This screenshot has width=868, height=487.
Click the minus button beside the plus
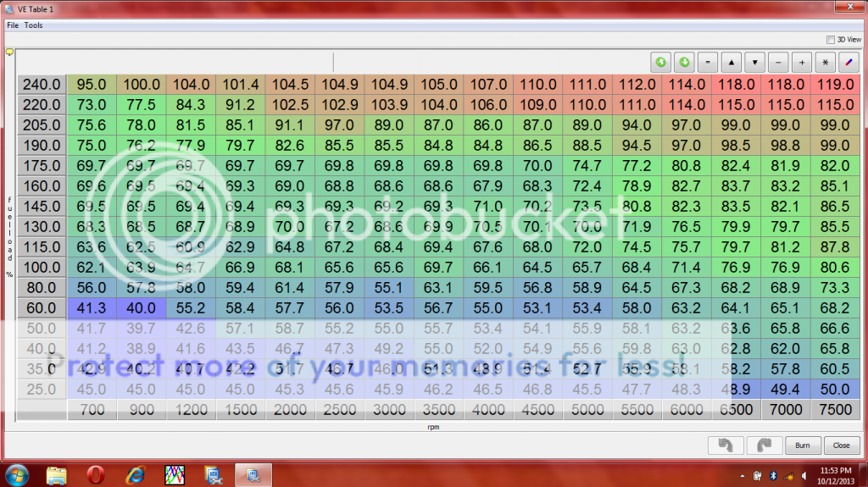click(x=778, y=62)
